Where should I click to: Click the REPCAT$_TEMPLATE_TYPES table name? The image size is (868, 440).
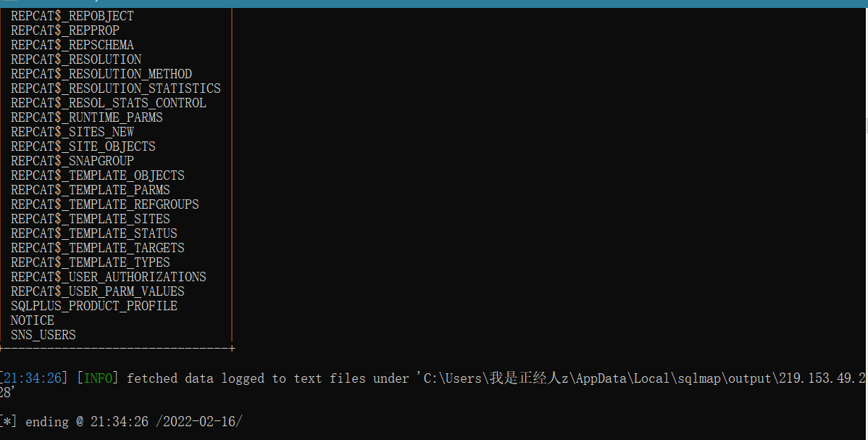click(91, 262)
